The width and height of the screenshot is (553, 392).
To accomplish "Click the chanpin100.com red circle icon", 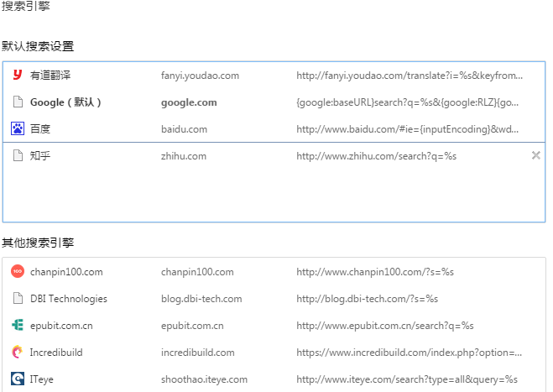I will click(x=18, y=271).
